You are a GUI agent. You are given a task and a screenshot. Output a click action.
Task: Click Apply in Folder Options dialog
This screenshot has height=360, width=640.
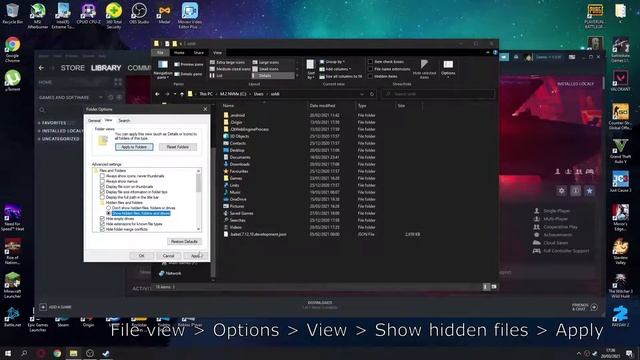pos(196,256)
